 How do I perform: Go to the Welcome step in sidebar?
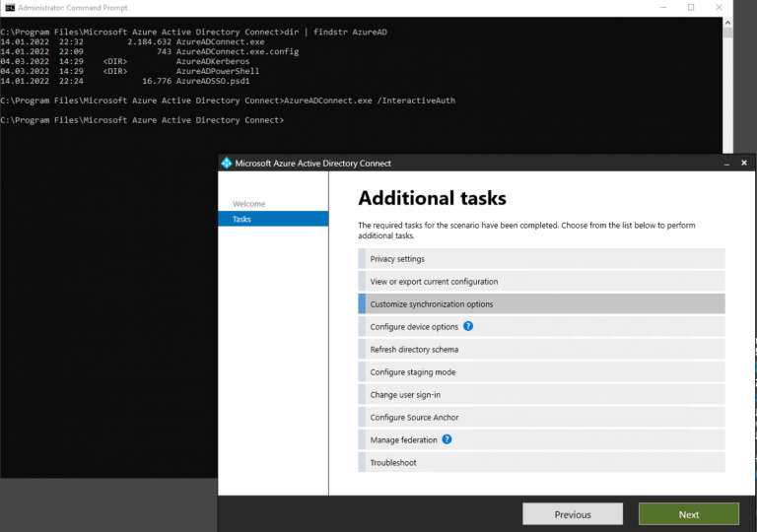click(248, 204)
